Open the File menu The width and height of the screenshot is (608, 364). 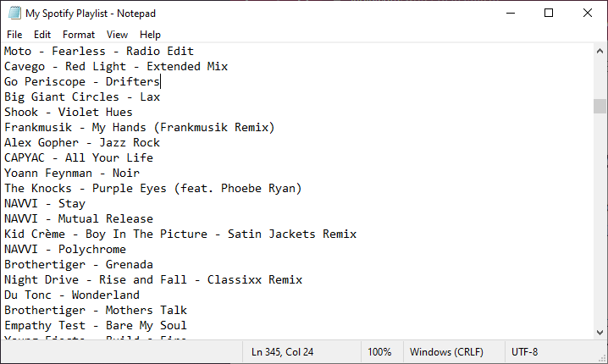pyautogui.click(x=14, y=35)
